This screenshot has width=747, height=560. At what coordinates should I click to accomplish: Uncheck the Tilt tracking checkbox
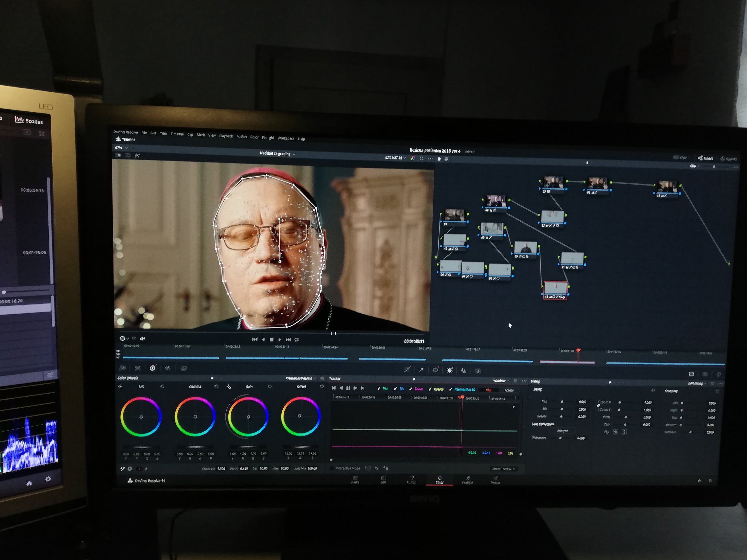click(x=395, y=389)
